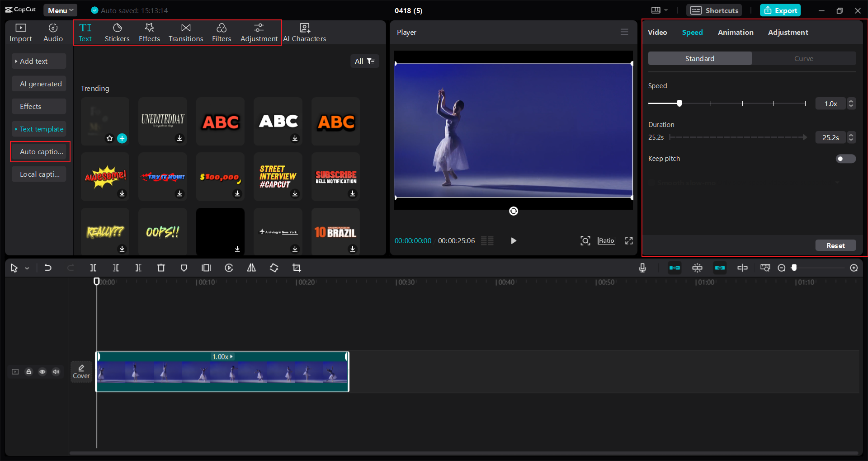This screenshot has width=868, height=461.
Task: Toggle the Keep pitch switch
Action: (x=845, y=159)
